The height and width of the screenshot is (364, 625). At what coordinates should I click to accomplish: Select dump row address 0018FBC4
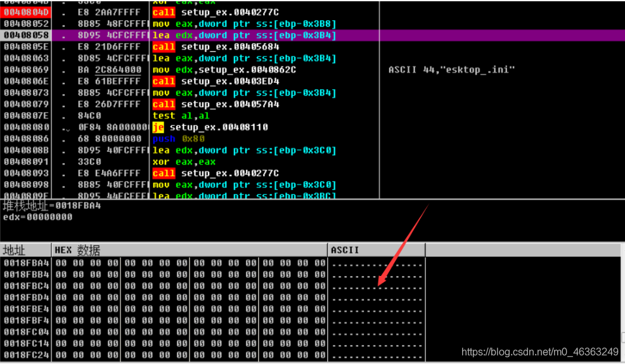(27, 286)
